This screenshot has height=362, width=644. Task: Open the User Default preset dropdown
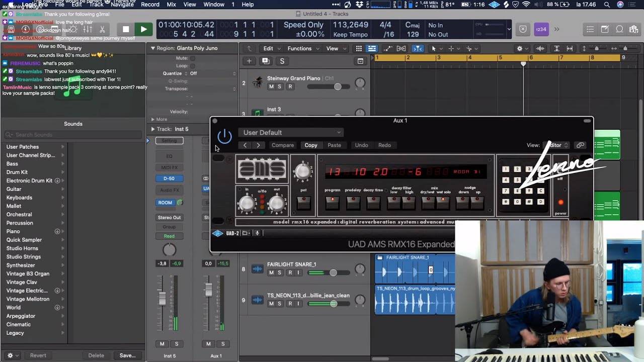coord(291,133)
